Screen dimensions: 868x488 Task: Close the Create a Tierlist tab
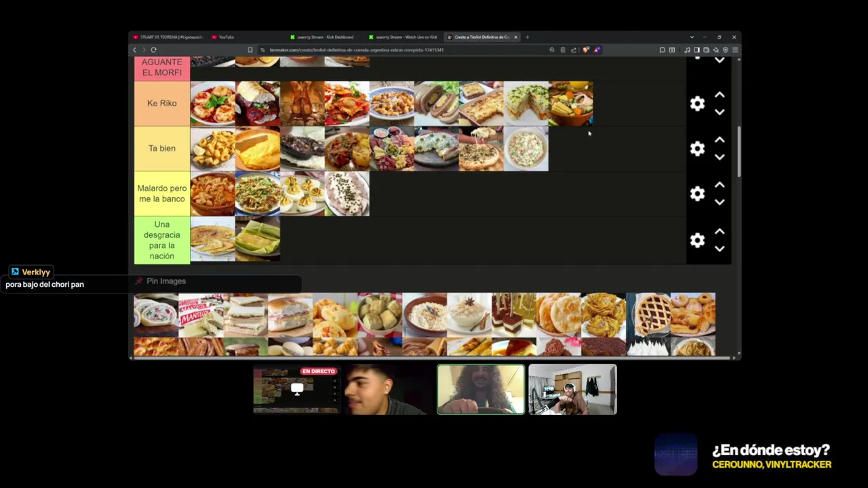(x=515, y=37)
